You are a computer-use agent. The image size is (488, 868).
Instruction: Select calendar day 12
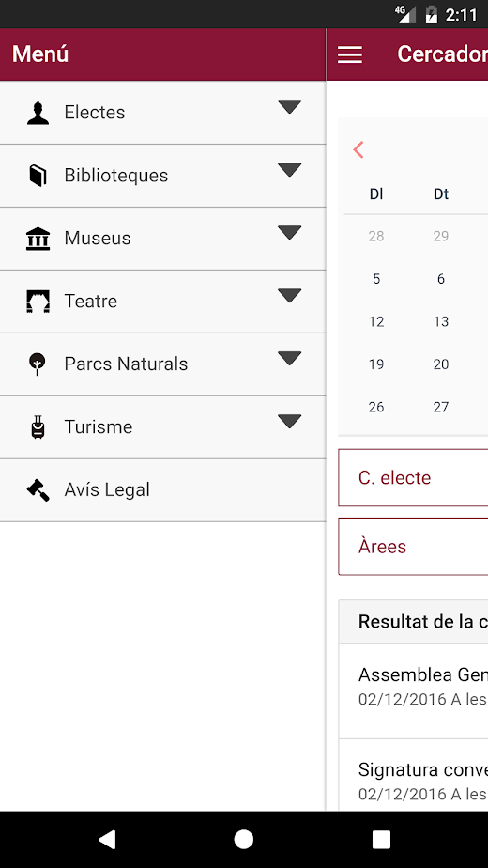pyautogui.click(x=376, y=321)
